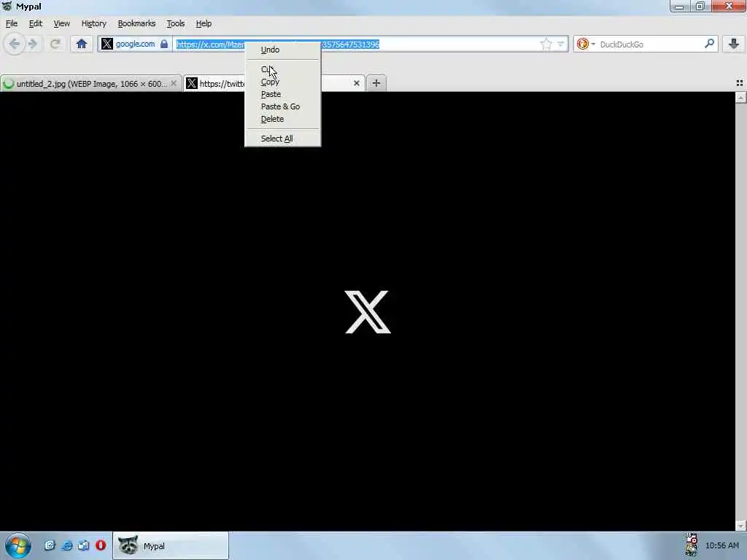Screen dimensions: 747x560
Task: Go forward with the forward arrow button
Action: 33,44
